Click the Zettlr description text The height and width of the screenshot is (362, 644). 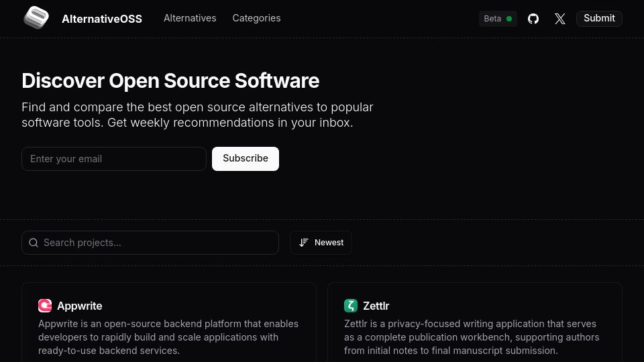tap(472, 337)
